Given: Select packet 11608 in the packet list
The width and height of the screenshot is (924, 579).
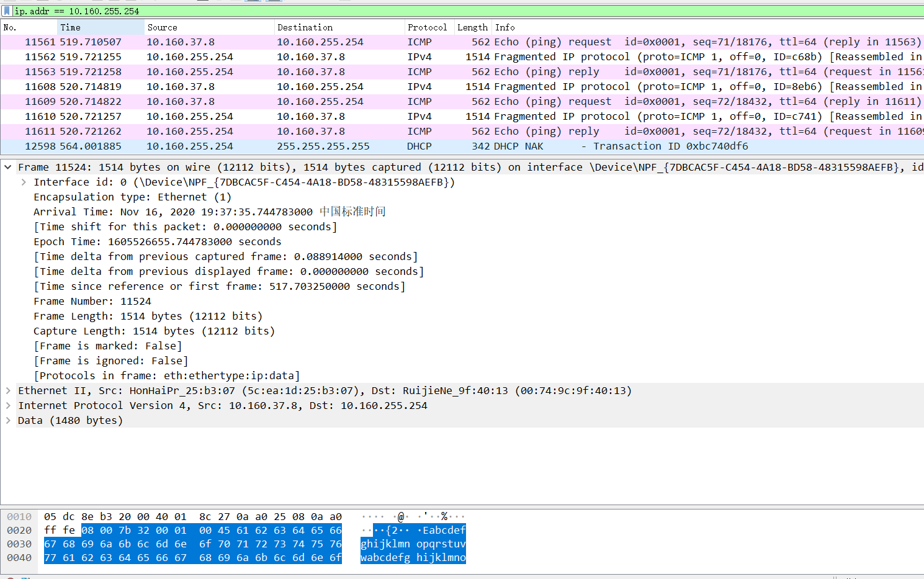Looking at the screenshot, I should (x=462, y=87).
